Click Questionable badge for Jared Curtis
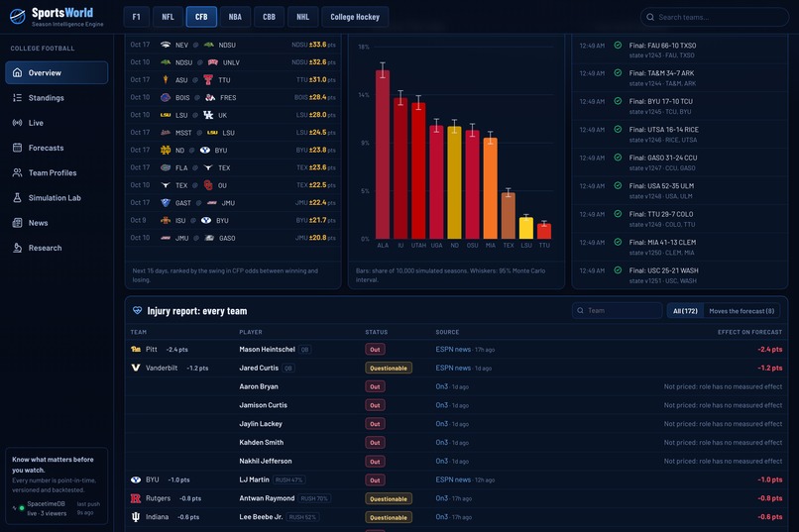 pyautogui.click(x=389, y=368)
